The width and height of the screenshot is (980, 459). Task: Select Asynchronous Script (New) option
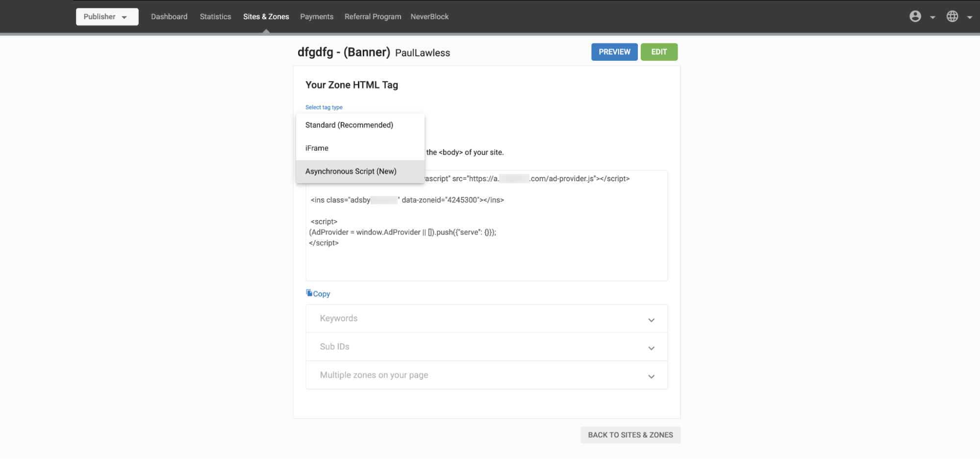[x=351, y=171]
